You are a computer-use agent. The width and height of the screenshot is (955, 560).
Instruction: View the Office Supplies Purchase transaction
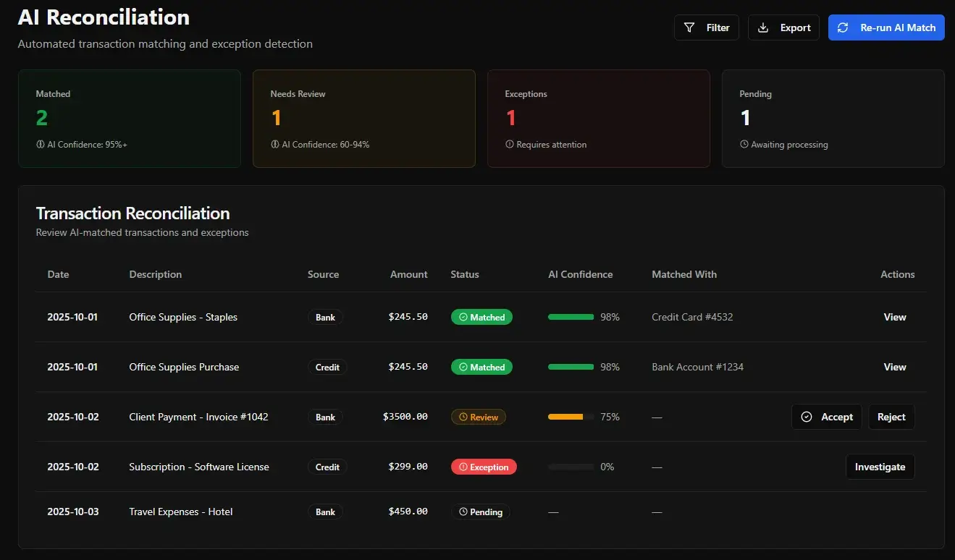coord(895,367)
